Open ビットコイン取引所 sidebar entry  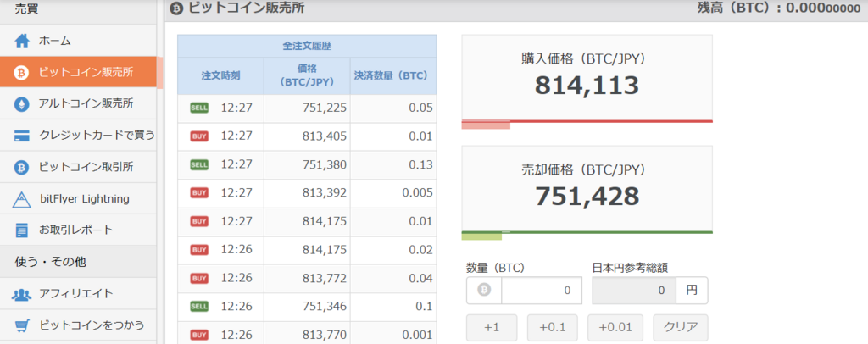(x=78, y=167)
